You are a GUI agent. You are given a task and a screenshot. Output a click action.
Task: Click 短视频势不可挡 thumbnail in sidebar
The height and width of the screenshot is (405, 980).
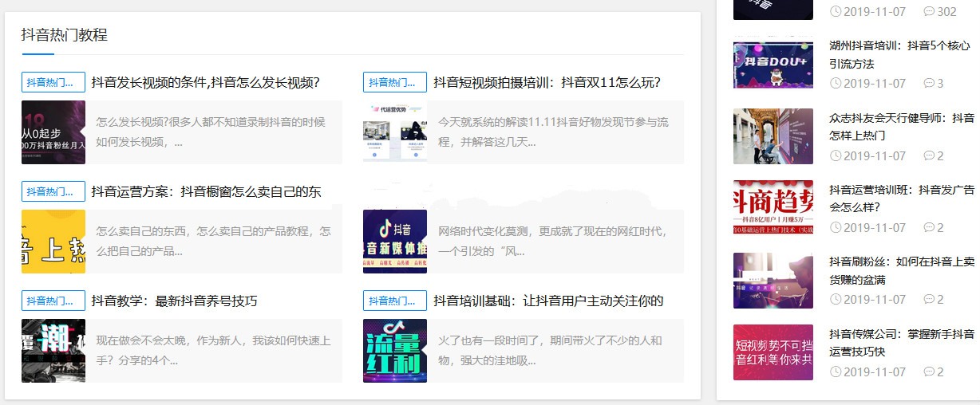coord(773,352)
